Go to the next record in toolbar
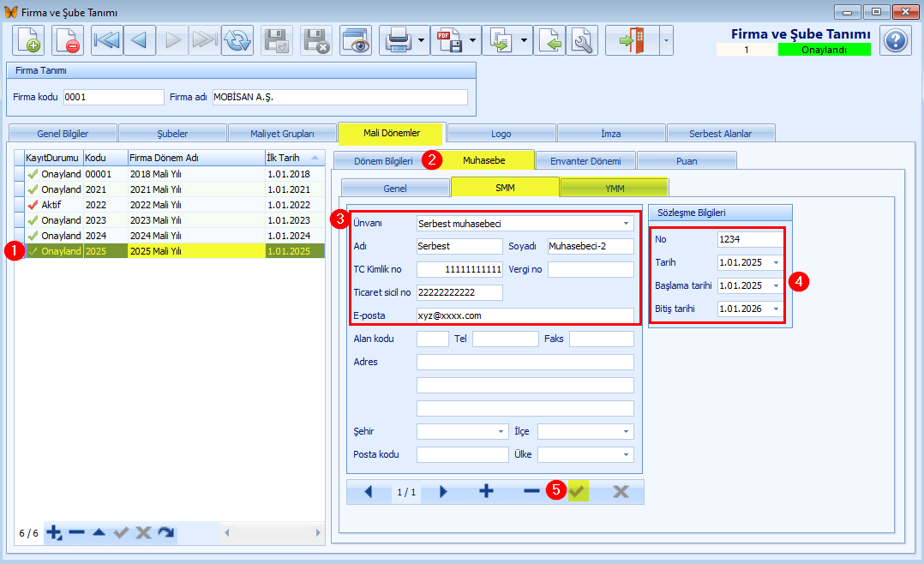Screen dimensions: 924x564 [x=172, y=40]
